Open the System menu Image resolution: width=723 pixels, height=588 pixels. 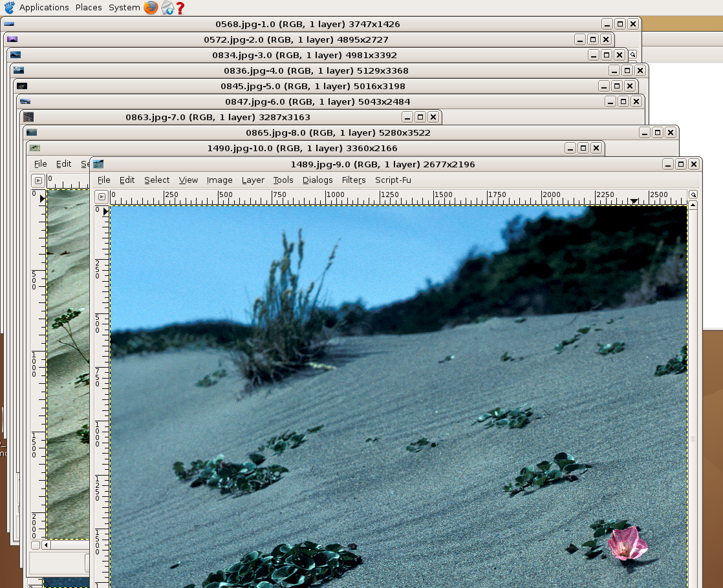(124, 7)
